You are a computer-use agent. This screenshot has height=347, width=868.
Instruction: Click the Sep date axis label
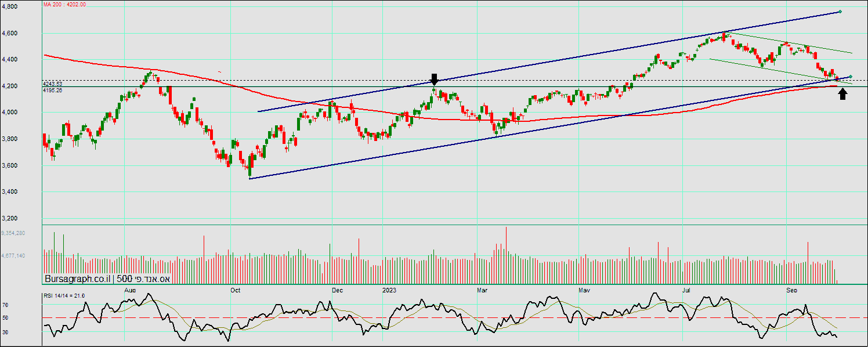tap(791, 289)
